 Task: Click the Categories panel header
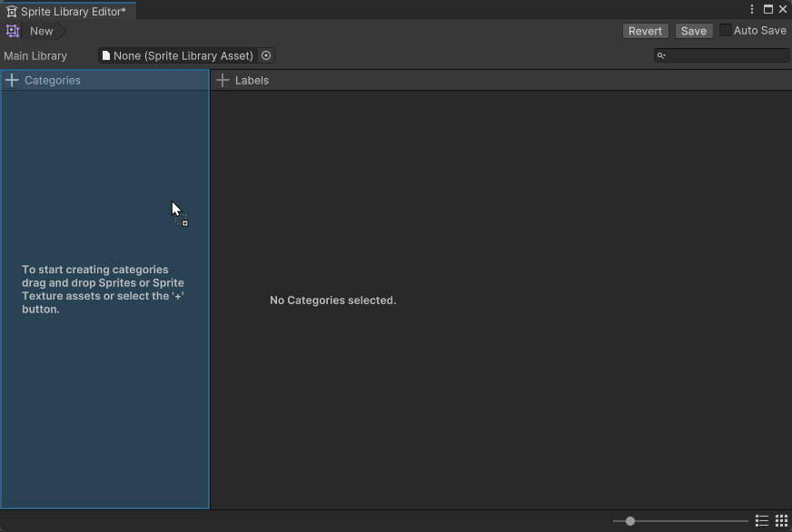click(53, 81)
